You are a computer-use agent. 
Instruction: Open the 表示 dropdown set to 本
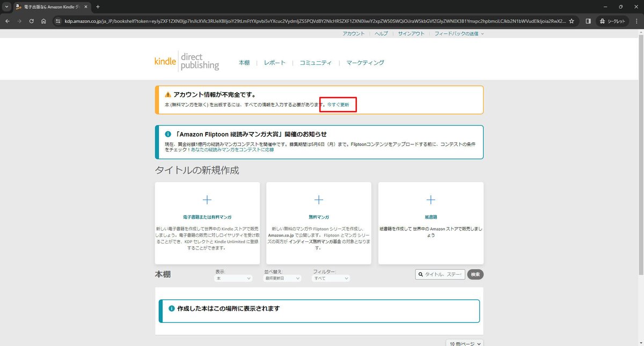click(233, 278)
